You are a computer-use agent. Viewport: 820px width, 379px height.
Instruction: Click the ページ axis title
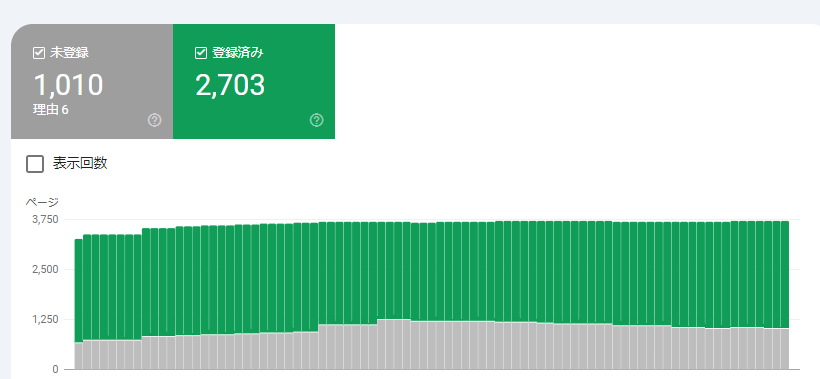click(x=42, y=202)
